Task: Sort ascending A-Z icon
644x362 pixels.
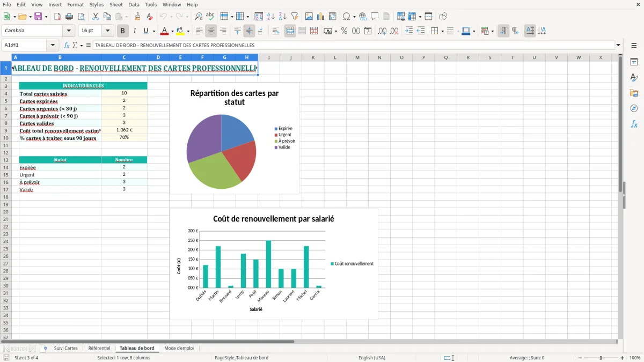Action: pos(271,17)
